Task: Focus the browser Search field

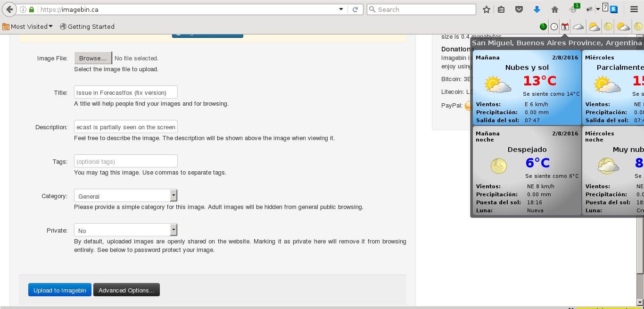Action: click(x=421, y=9)
